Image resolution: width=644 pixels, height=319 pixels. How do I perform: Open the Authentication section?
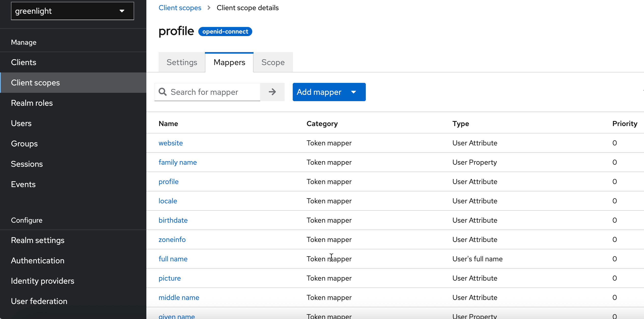[37, 261]
